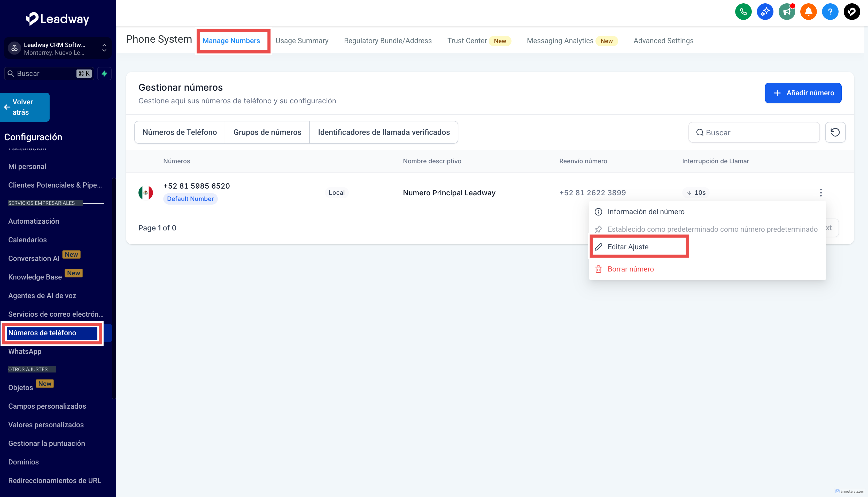Viewport: 868px width, 497px height.
Task: Open the three-dot menu for phone number row
Action: (x=820, y=192)
